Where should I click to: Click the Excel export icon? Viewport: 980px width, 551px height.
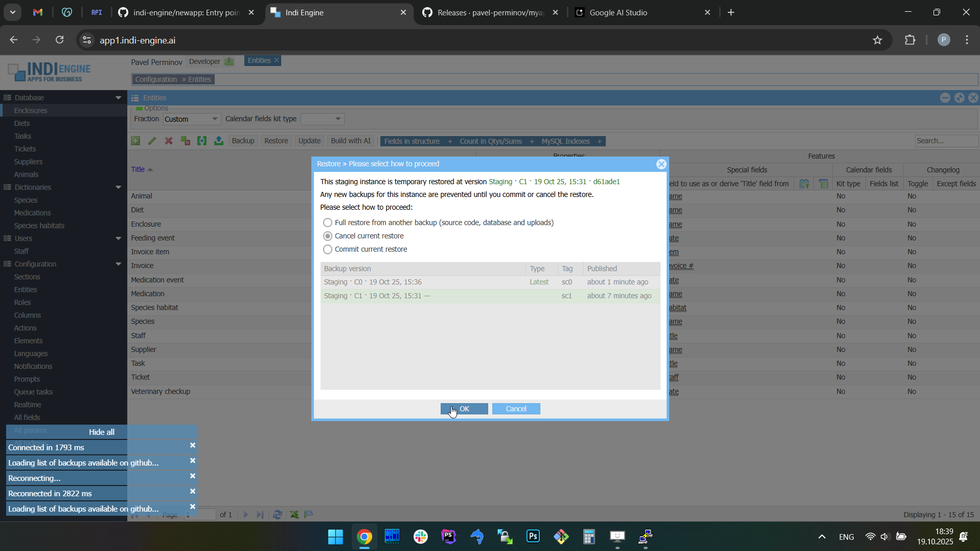tap(294, 515)
